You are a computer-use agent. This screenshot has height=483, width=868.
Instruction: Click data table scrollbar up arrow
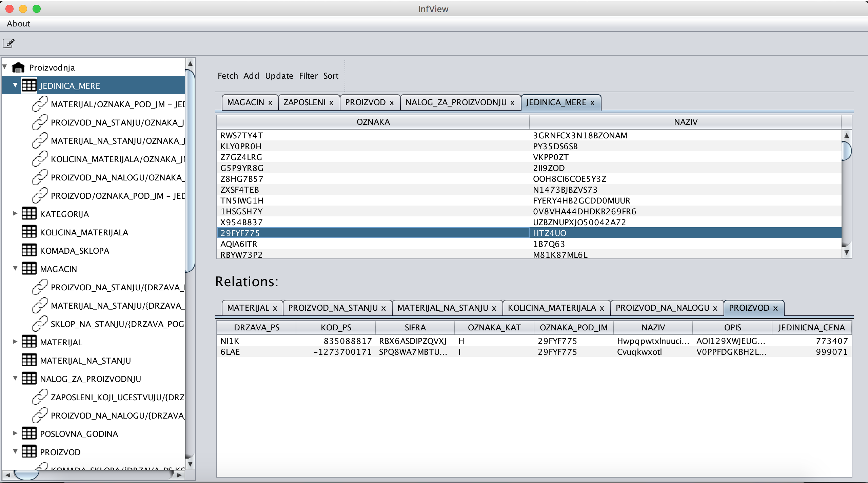click(847, 135)
